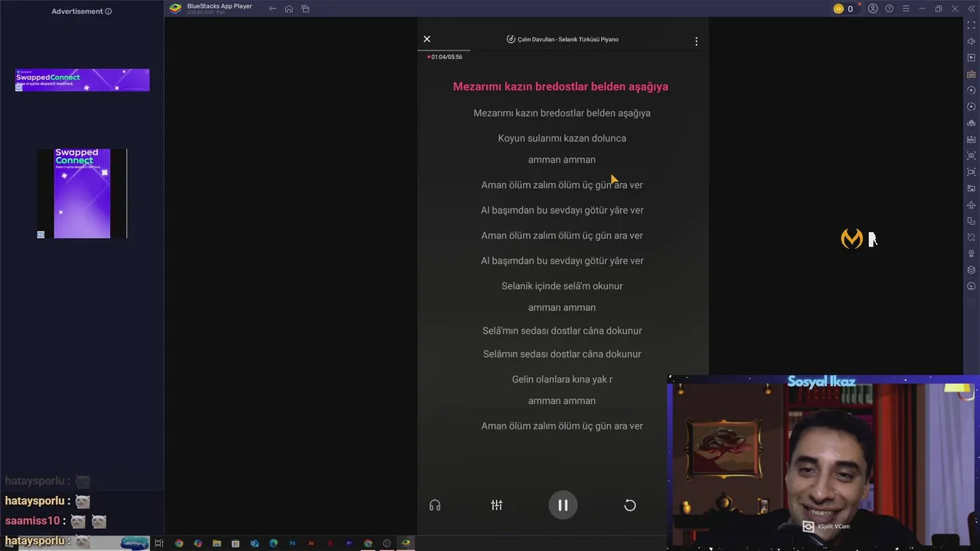Open the three-dot options menu in lyrics player
The height and width of the screenshot is (551, 980).
coord(696,41)
